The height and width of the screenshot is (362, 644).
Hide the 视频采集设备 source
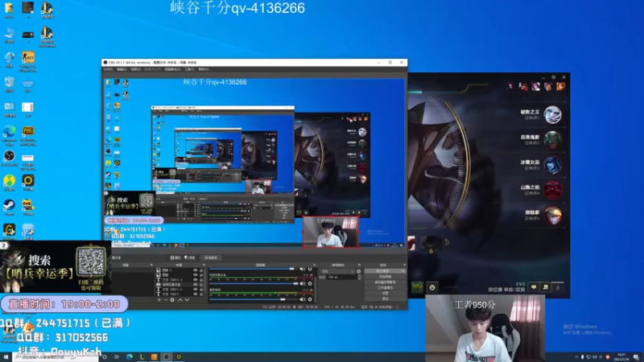(196, 285)
